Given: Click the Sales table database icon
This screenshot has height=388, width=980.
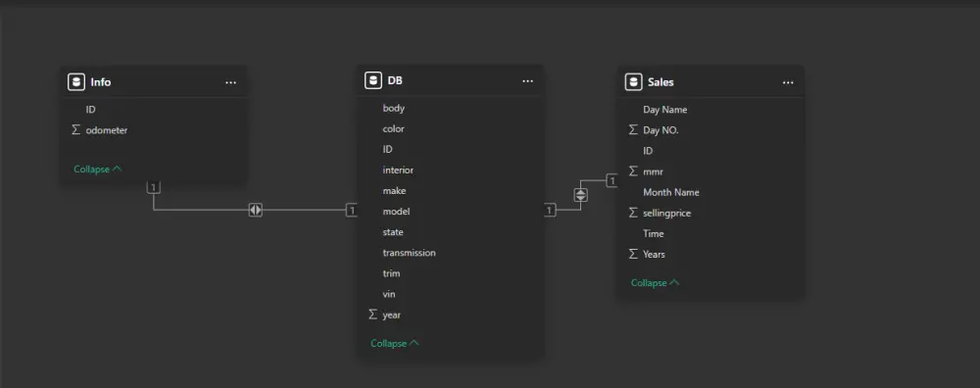Looking at the screenshot, I should (x=633, y=82).
